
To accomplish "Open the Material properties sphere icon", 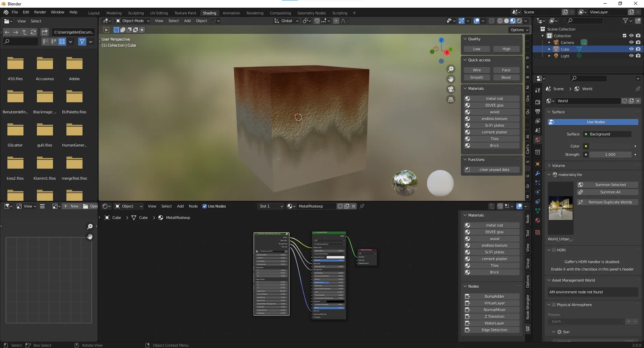I will pyautogui.click(x=538, y=220).
